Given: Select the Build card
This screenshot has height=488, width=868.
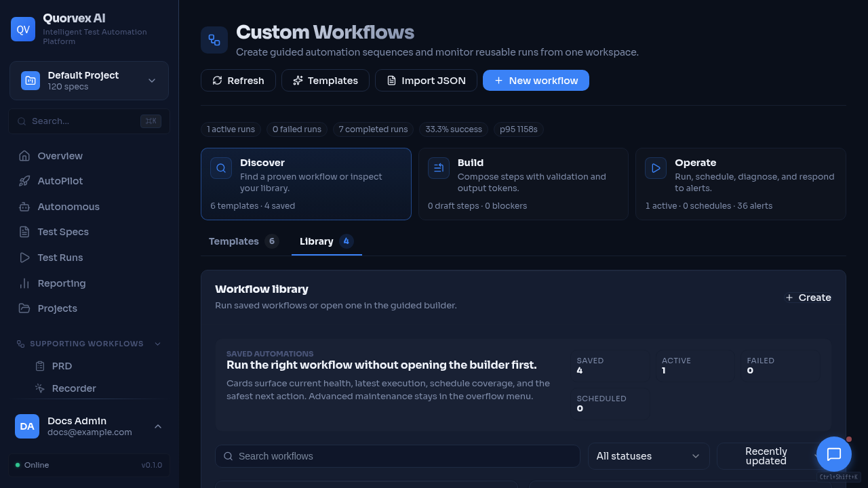Looking at the screenshot, I should (524, 184).
